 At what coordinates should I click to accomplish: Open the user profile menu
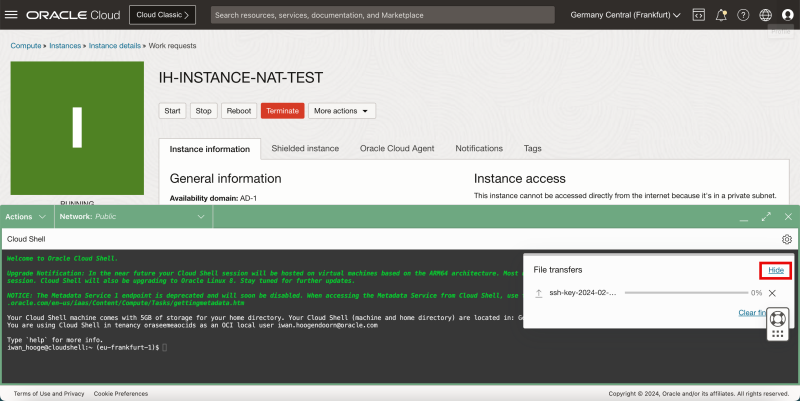click(x=788, y=15)
